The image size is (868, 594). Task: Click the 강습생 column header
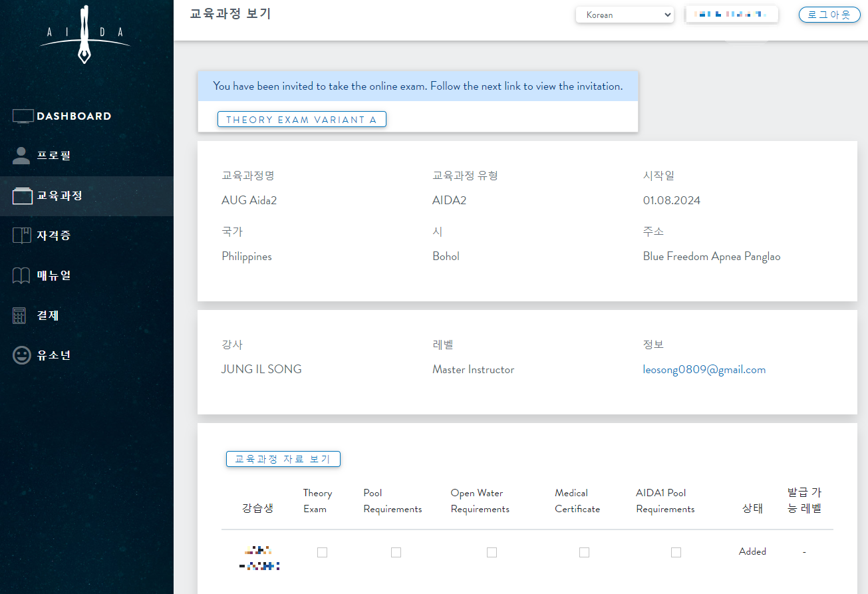[257, 509]
